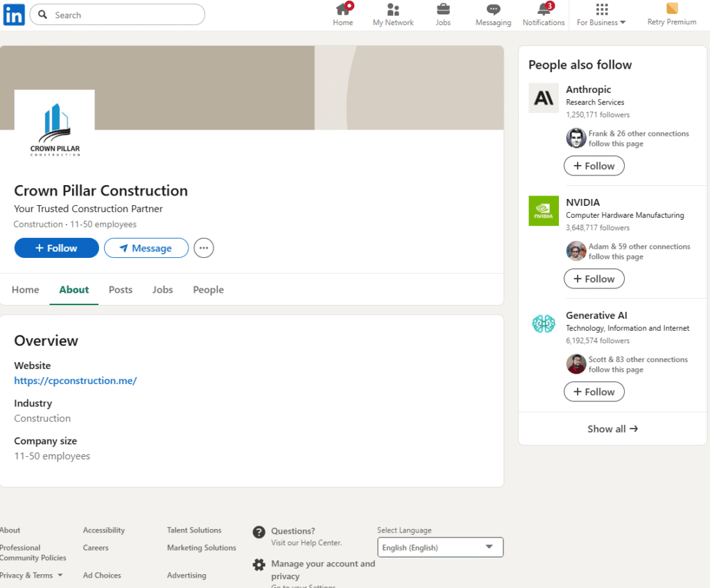Switch to the Posts tab
The width and height of the screenshot is (710, 588).
coord(121,290)
